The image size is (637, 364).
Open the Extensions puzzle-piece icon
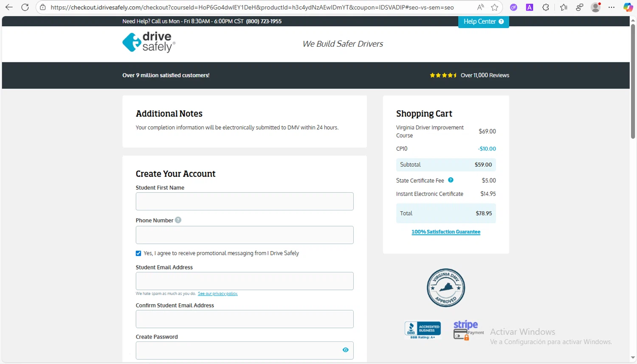546,7
